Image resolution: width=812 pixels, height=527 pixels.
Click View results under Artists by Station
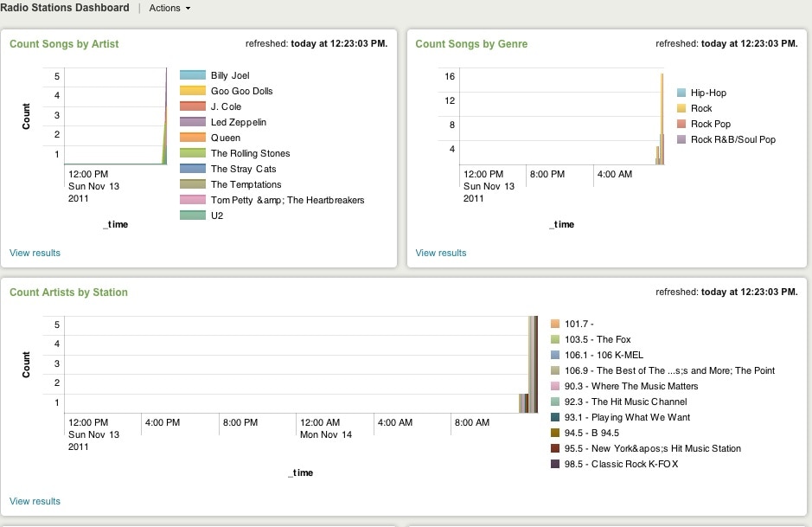[x=35, y=501]
